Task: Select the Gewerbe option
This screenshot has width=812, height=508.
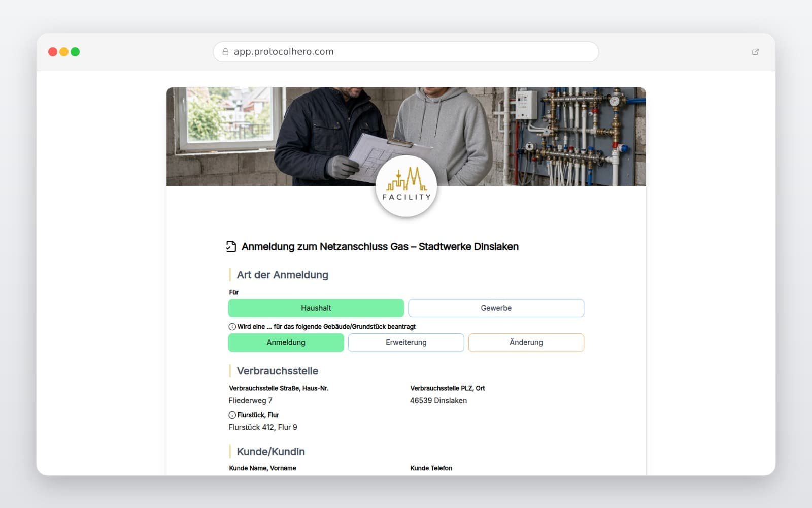Action: tap(496, 308)
